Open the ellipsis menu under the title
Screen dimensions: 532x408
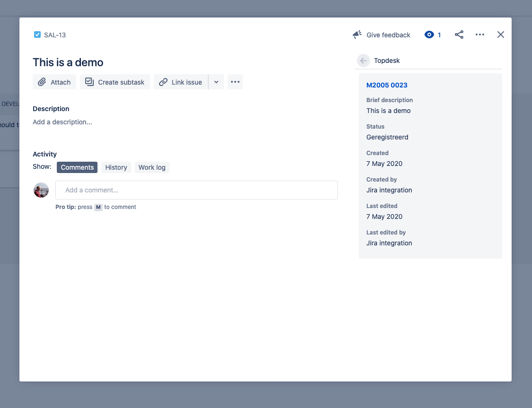[235, 82]
